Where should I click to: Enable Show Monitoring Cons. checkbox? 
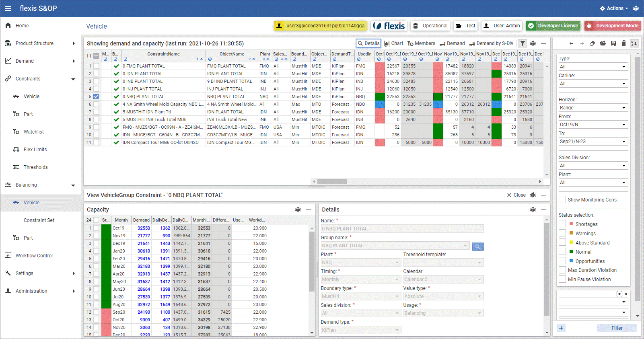pyautogui.click(x=562, y=199)
